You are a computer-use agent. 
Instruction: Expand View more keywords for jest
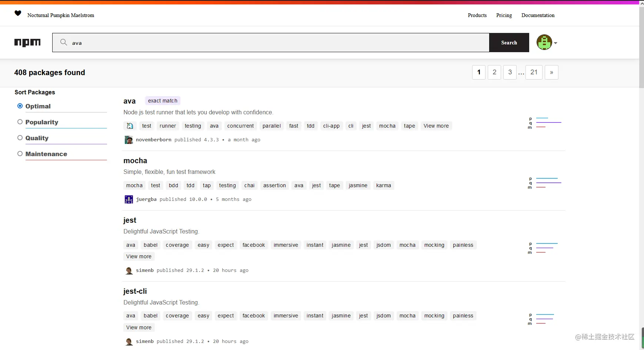(139, 256)
